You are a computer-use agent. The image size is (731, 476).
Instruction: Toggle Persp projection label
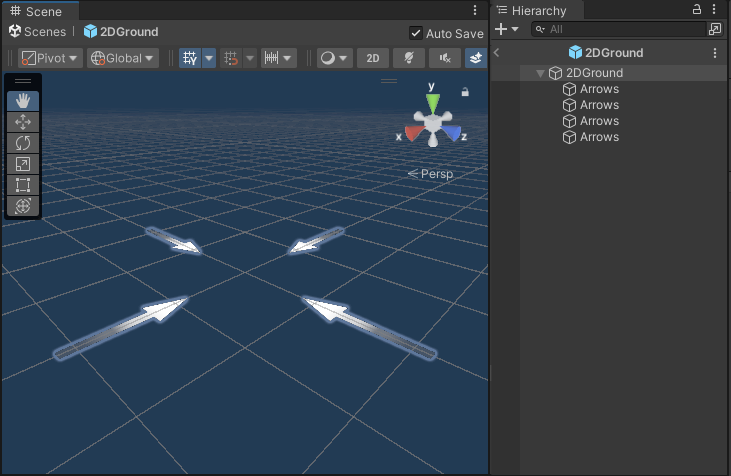pyautogui.click(x=431, y=174)
